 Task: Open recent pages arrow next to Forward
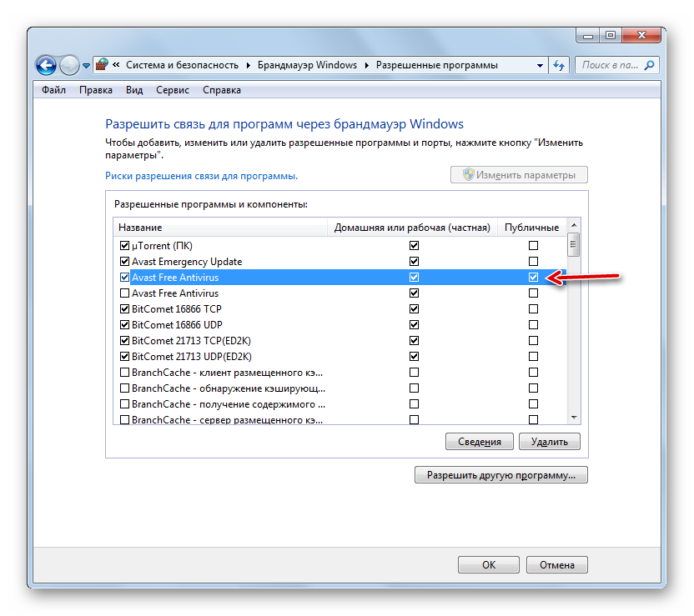coord(86,66)
